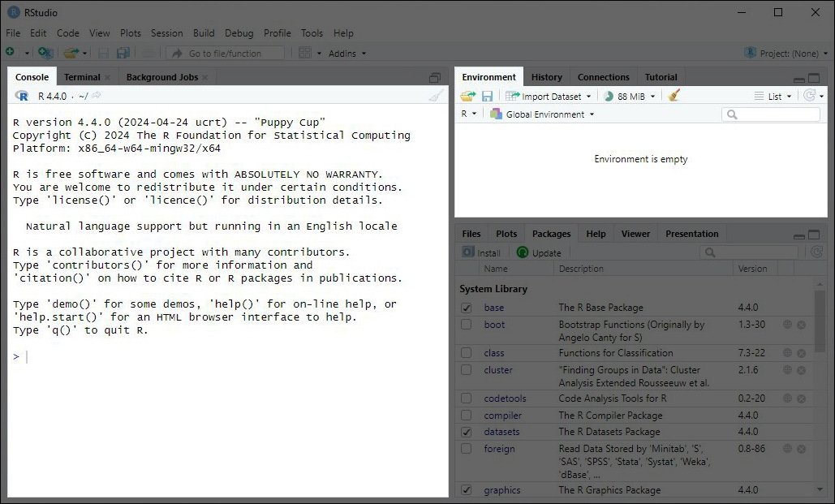Uncheck the graphics package checkbox
Image resolution: width=835 pixels, height=504 pixels.
(x=467, y=489)
